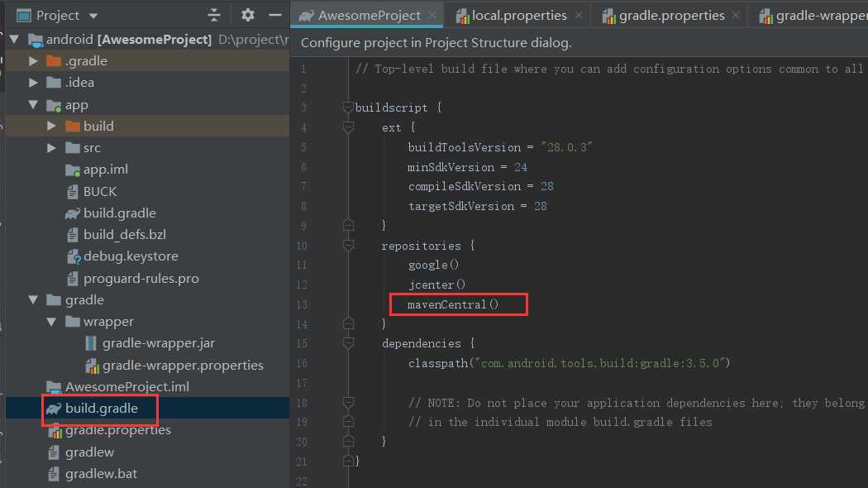Fold the ext block at line 4
The width and height of the screenshot is (868, 488).
[348, 127]
